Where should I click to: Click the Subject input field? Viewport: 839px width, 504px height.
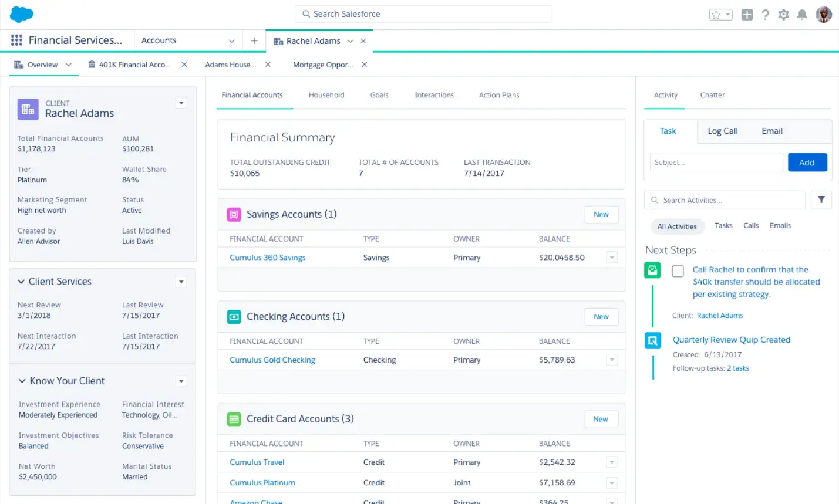click(x=716, y=163)
